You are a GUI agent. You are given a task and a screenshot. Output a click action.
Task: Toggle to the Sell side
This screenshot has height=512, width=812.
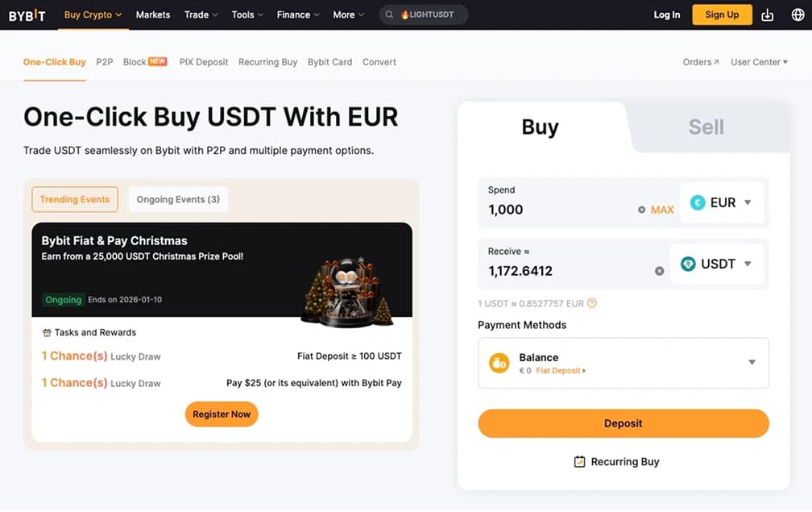(706, 127)
